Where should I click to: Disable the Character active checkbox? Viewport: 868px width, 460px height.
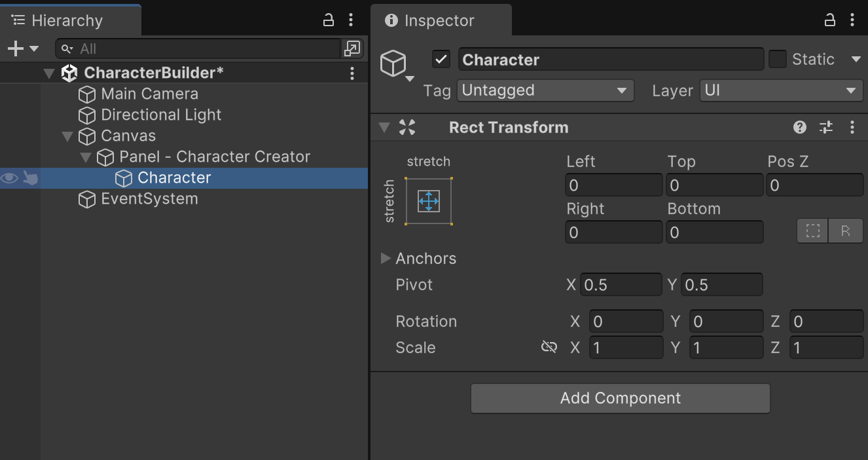tap(441, 60)
